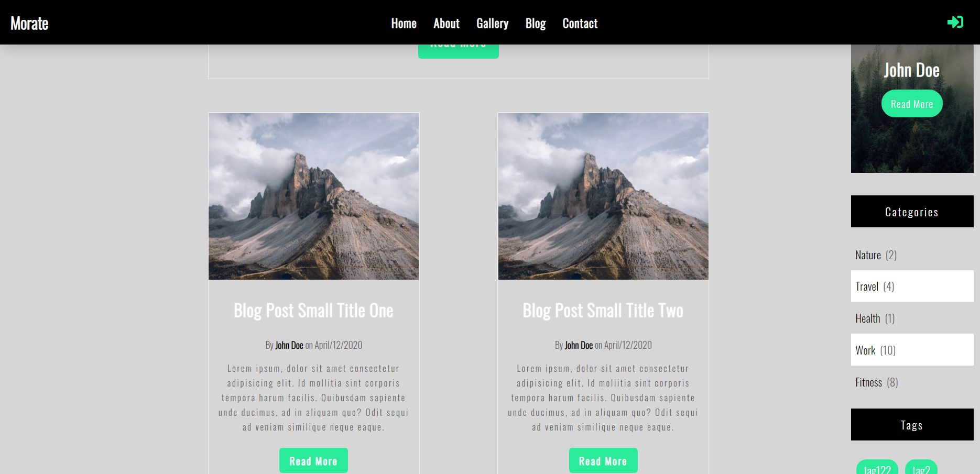
Task: Open the Gallery nav link
Action: click(x=492, y=24)
